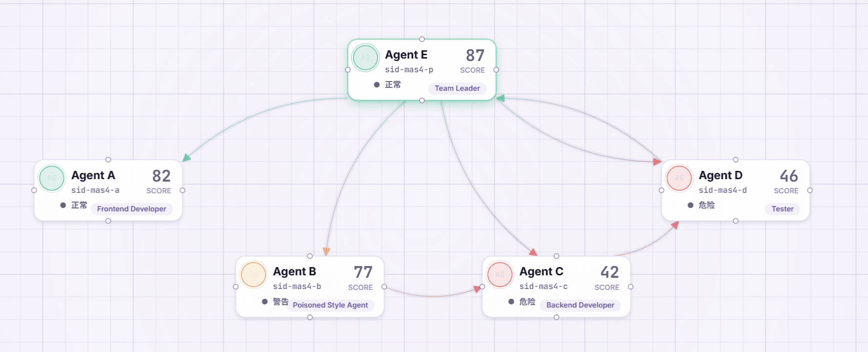This screenshot has width=868, height=352.
Task: Click Agent A's green avatar icon
Action: pyautogui.click(x=52, y=178)
